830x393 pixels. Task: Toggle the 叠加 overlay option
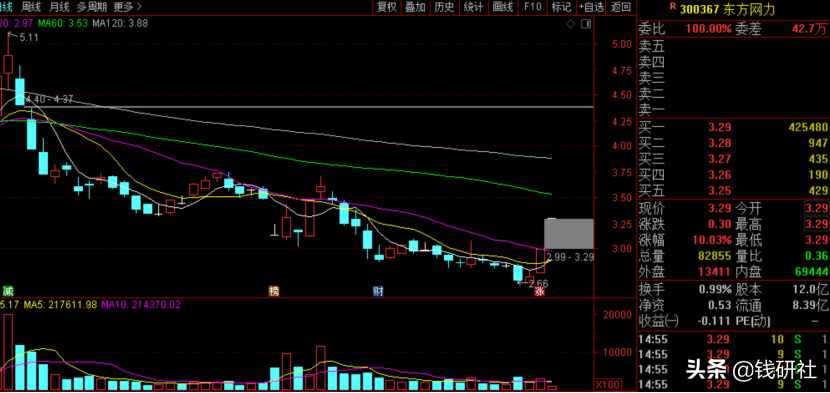click(x=416, y=7)
